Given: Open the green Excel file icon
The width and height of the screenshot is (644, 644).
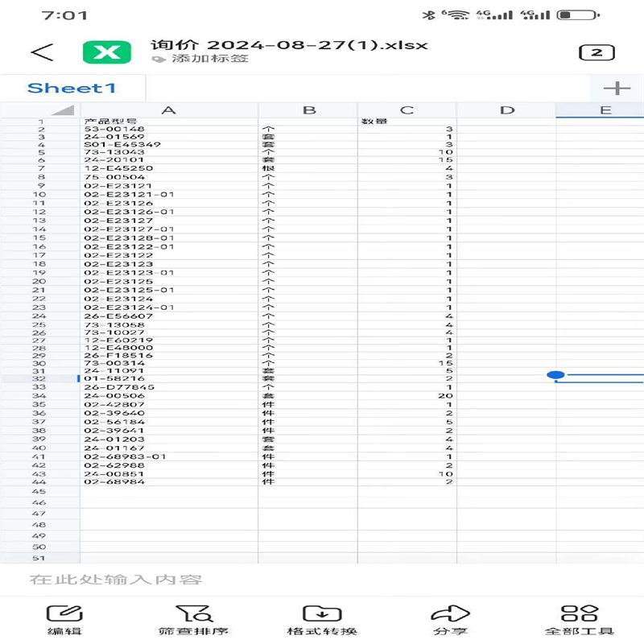Looking at the screenshot, I should pyautogui.click(x=107, y=52).
